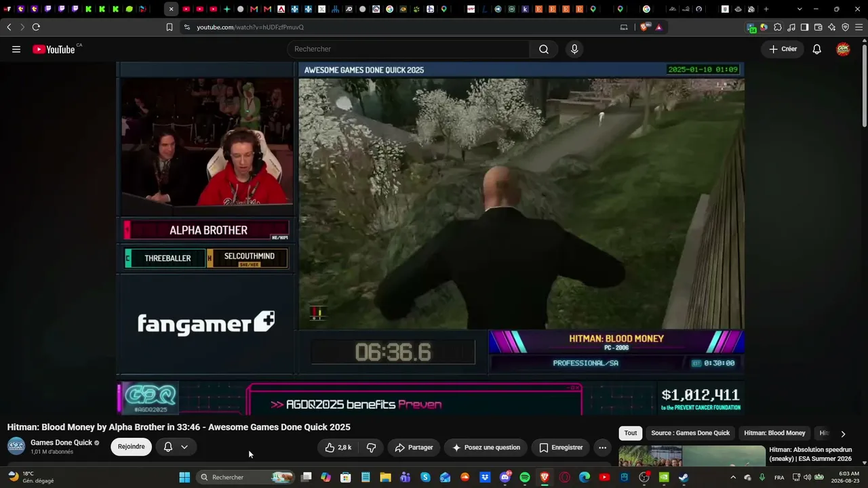Click the 'Rejoindre' join button

pos(131,447)
